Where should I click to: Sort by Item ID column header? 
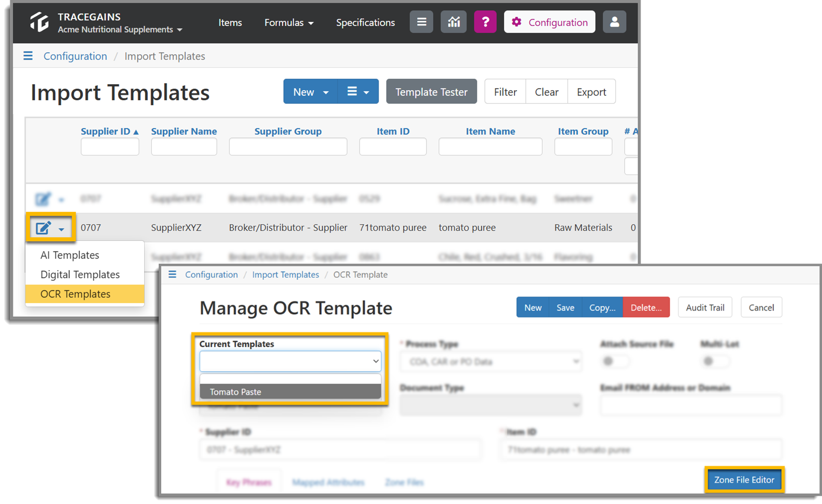point(393,131)
